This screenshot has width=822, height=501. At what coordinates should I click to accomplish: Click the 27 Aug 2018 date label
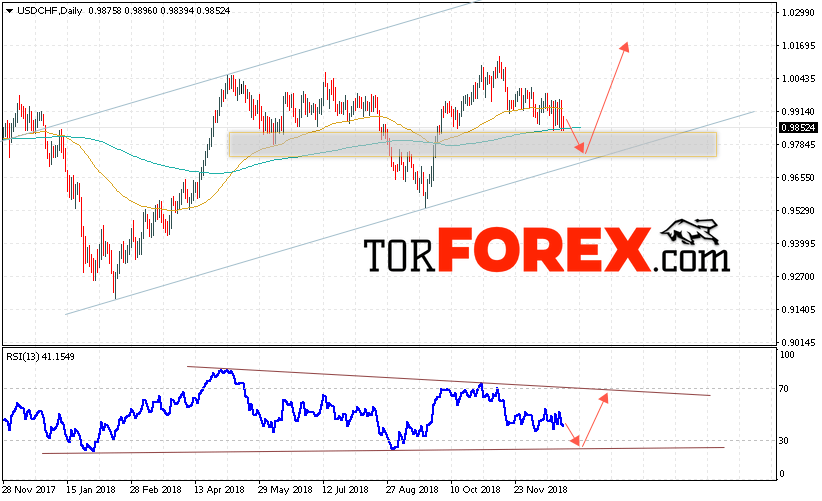point(412,490)
